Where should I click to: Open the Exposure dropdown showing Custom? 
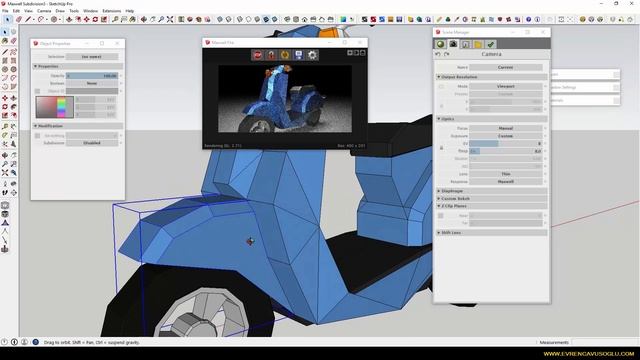coord(506,136)
